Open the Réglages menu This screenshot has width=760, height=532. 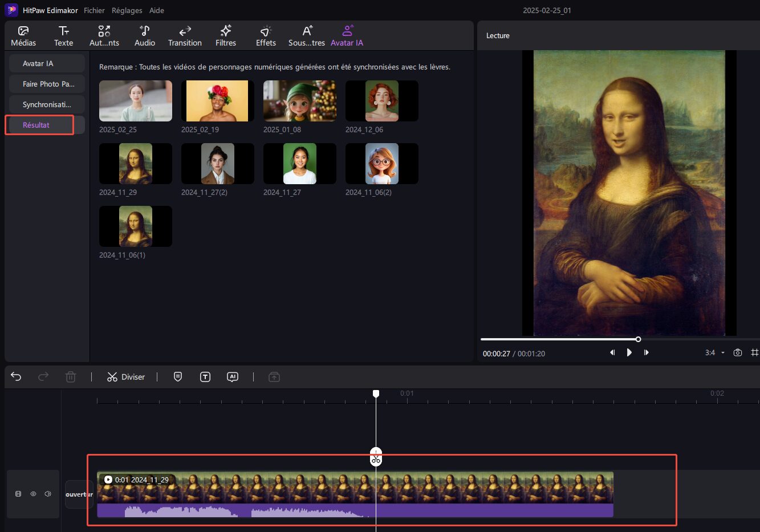(127, 10)
